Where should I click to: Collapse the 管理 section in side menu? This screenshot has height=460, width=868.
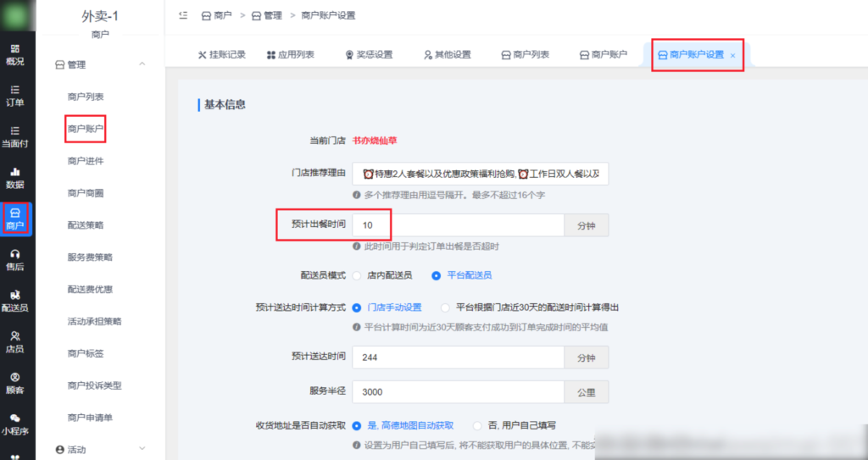142,64
